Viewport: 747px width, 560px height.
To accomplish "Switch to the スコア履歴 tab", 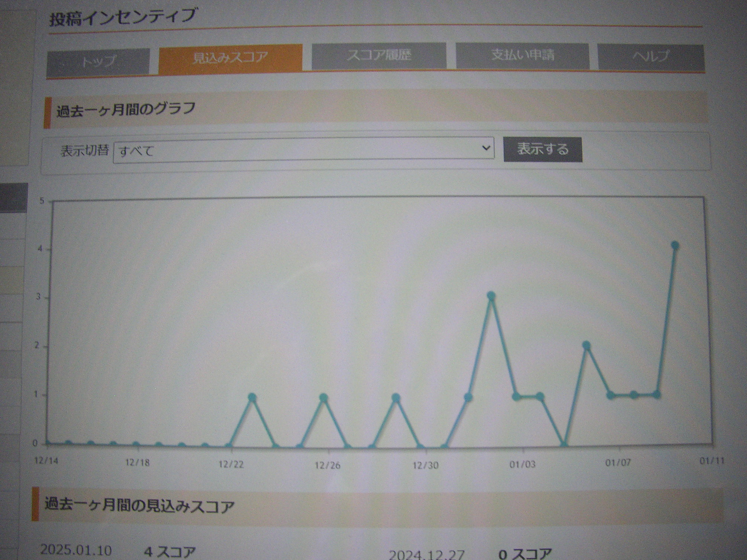I will pyautogui.click(x=379, y=56).
